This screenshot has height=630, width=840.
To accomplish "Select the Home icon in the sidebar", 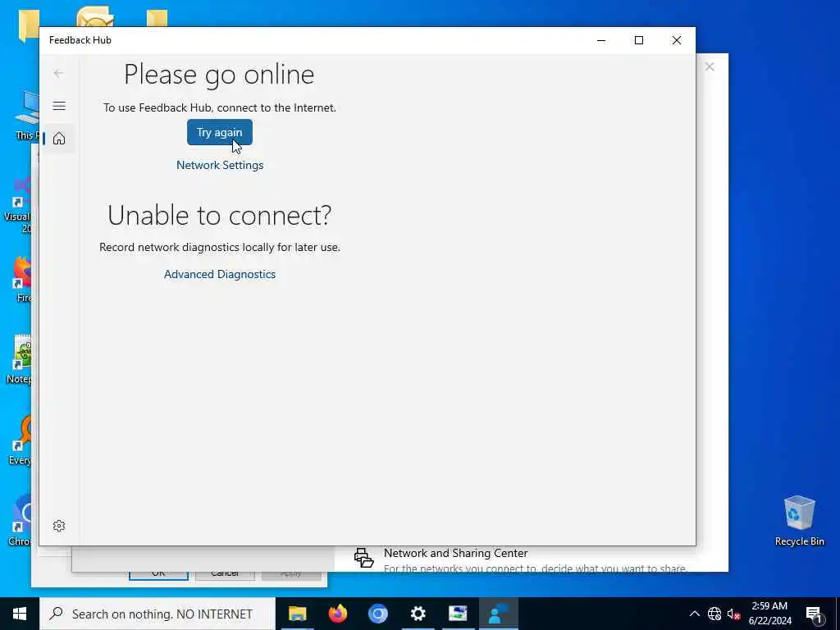I will tap(59, 138).
